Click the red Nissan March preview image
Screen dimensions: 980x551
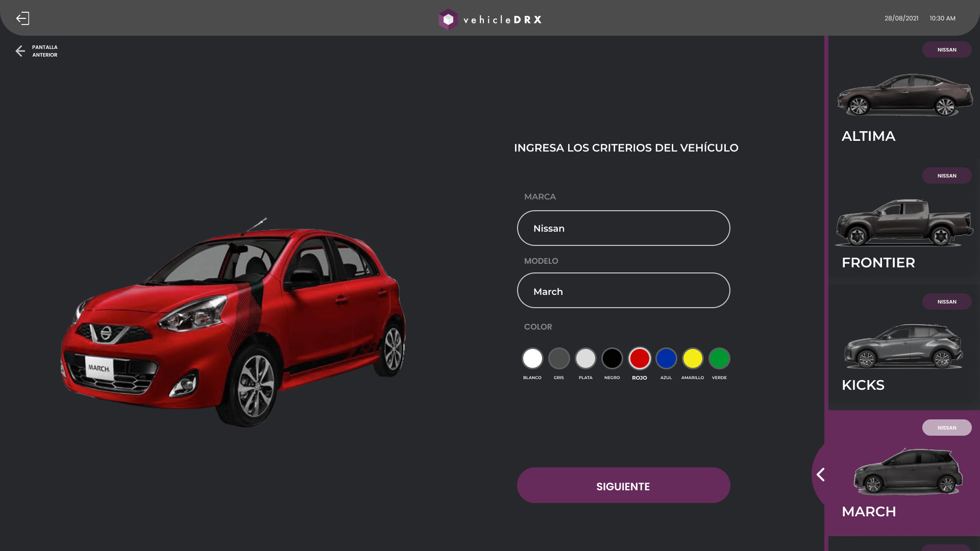pyautogui.click(x=233, y=322)
